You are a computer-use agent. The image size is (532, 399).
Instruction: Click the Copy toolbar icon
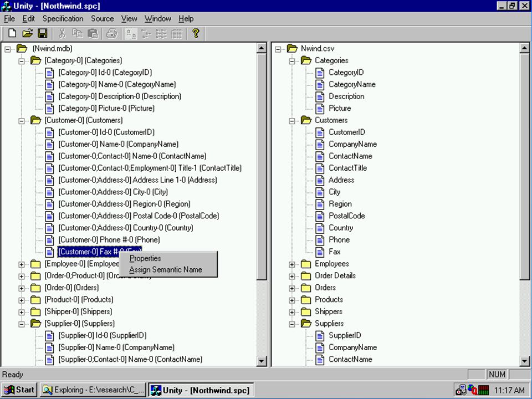[78, 33]
